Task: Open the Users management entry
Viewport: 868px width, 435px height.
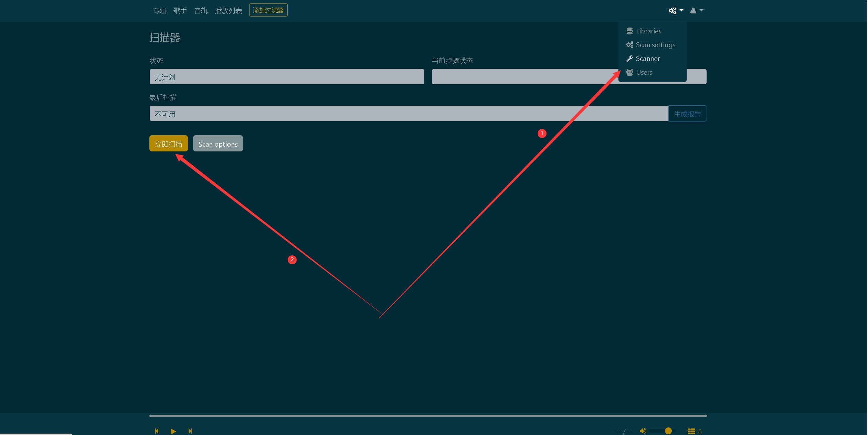Action: pos(644,72)
